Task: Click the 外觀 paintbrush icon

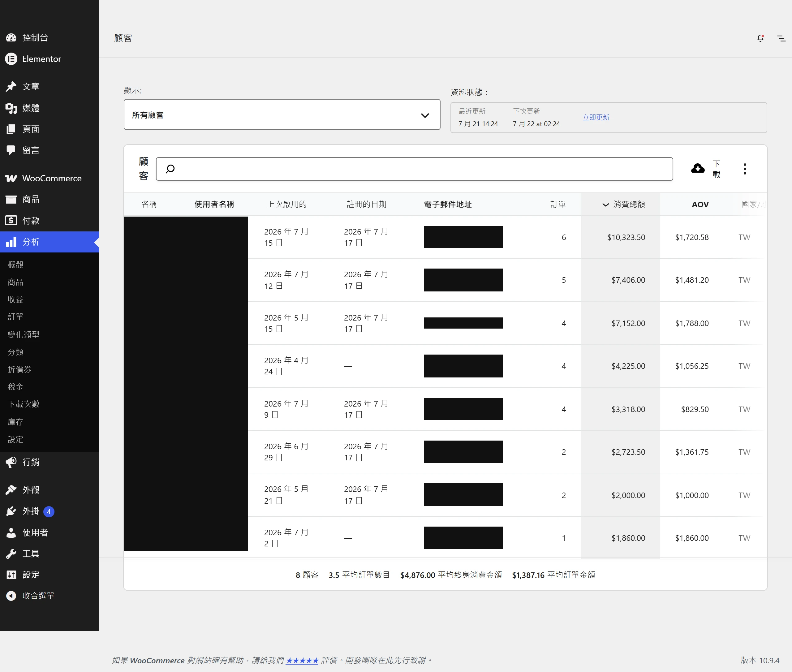Action: click(11, 490)
